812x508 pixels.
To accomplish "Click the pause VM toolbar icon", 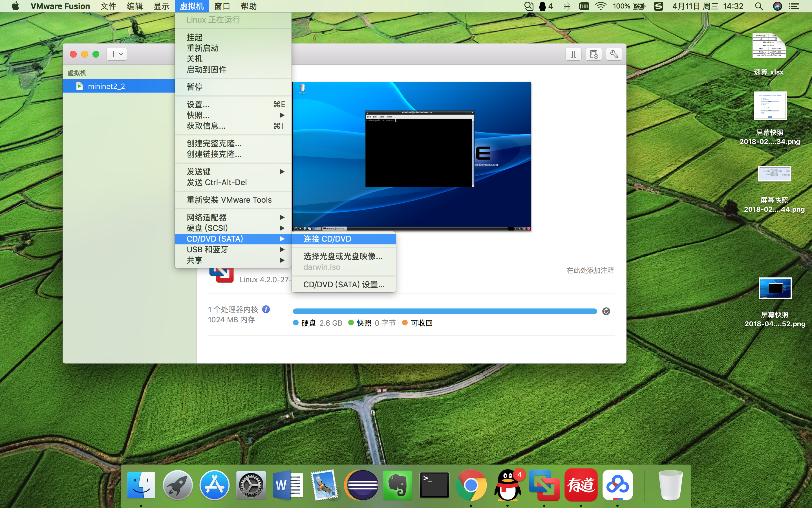I will pos(573,54).
